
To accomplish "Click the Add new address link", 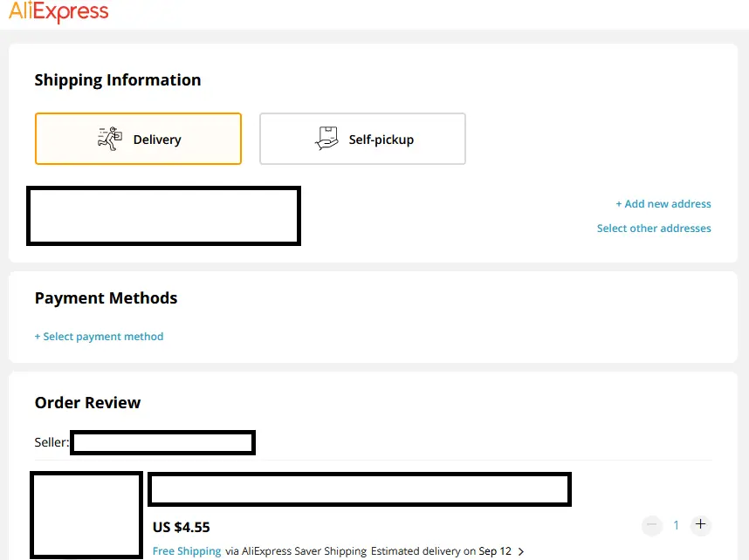I will (x=663, y=204).
